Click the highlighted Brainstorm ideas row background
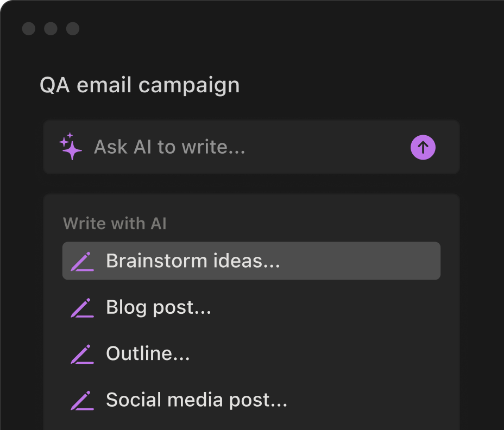Viewport: 504px width, 430px height. click(x=360, y=261)
